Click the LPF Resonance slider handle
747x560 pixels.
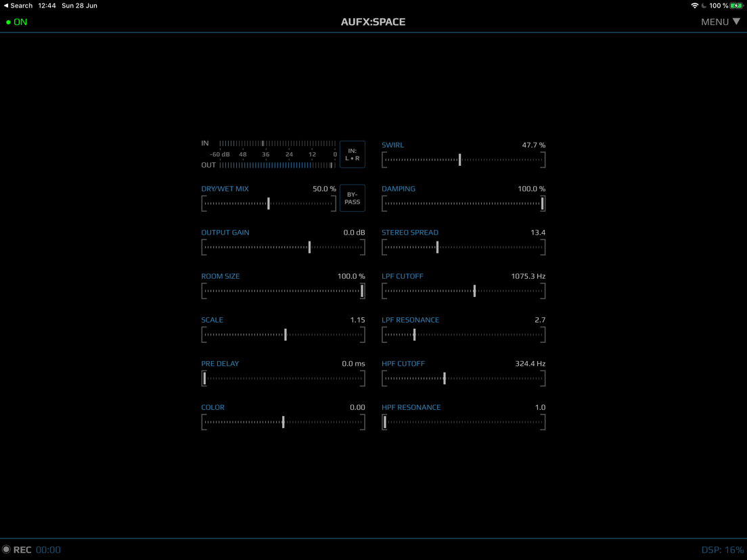(x=415, y=335)
